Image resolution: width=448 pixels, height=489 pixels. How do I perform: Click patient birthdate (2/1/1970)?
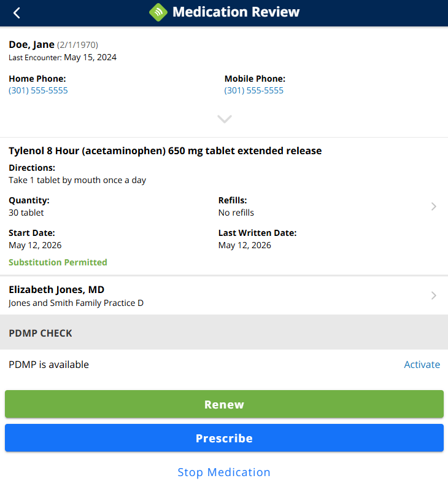(x=77, y=45)
